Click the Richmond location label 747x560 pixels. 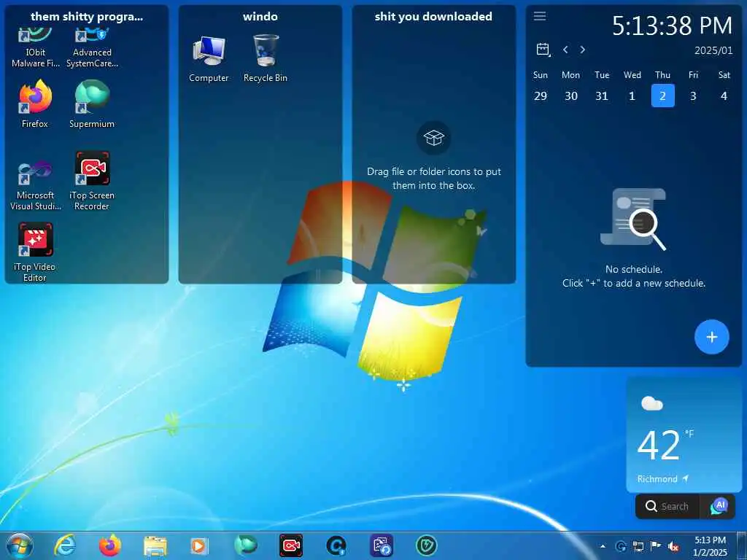[x=657, y=478]
